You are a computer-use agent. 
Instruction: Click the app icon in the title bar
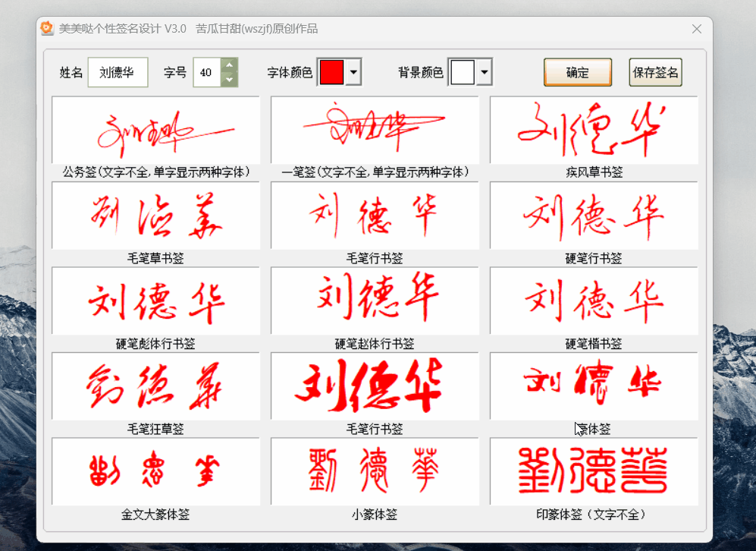pyautogui.click(x=47, y=29)
